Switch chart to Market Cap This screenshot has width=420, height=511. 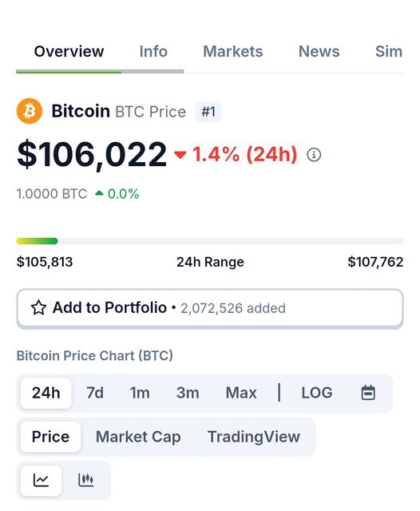(x=138, y=437)
